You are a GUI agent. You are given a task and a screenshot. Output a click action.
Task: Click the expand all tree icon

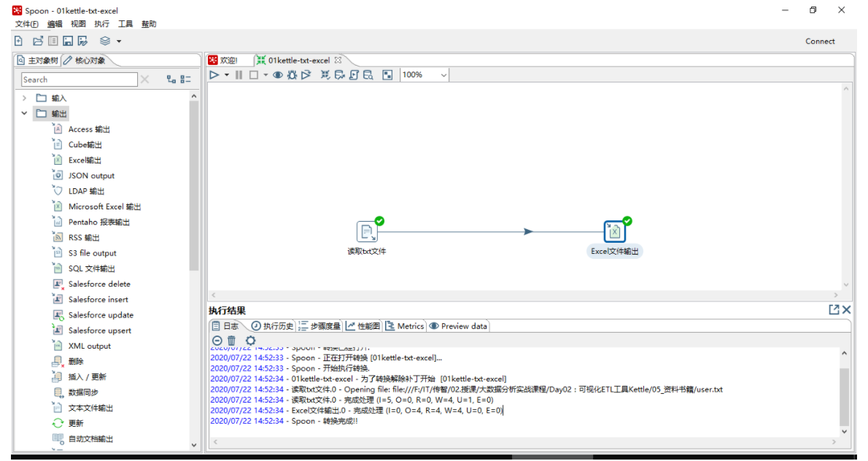171,80
